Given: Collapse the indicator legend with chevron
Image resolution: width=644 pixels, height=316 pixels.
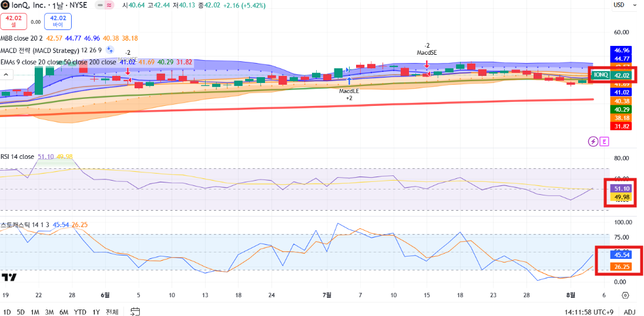Looking at the screenshot, I should pyautogui.click(x=6, y=75).
